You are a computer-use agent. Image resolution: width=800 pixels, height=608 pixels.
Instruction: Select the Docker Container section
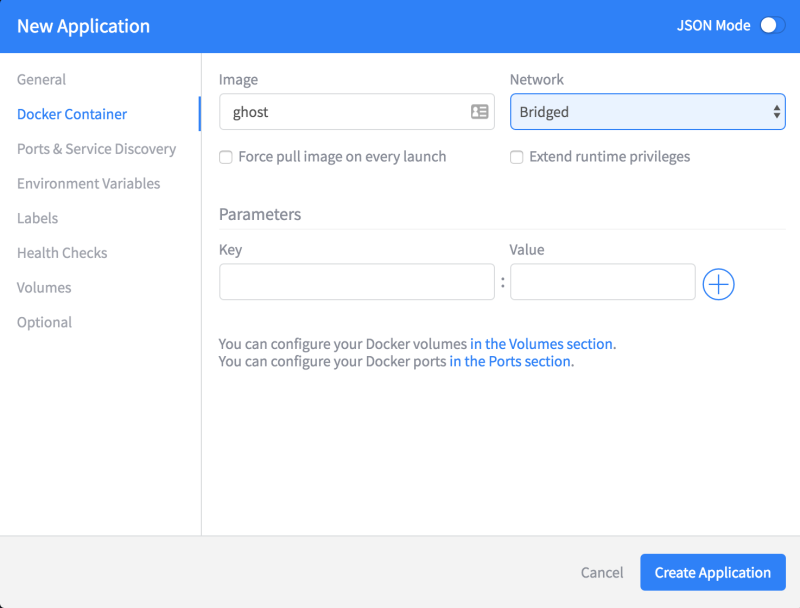click(72, 114)
